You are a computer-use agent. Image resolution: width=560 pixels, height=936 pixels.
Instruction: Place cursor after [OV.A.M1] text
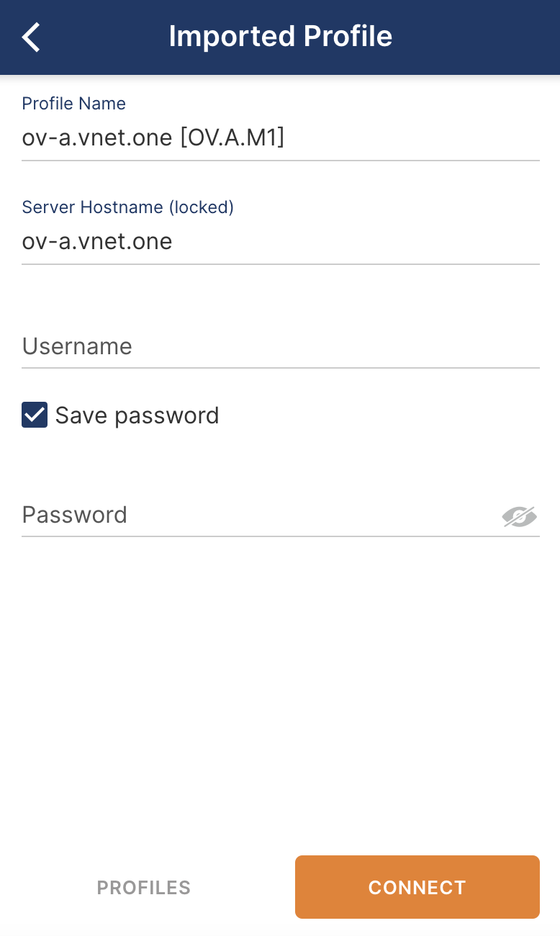(286, 138)
